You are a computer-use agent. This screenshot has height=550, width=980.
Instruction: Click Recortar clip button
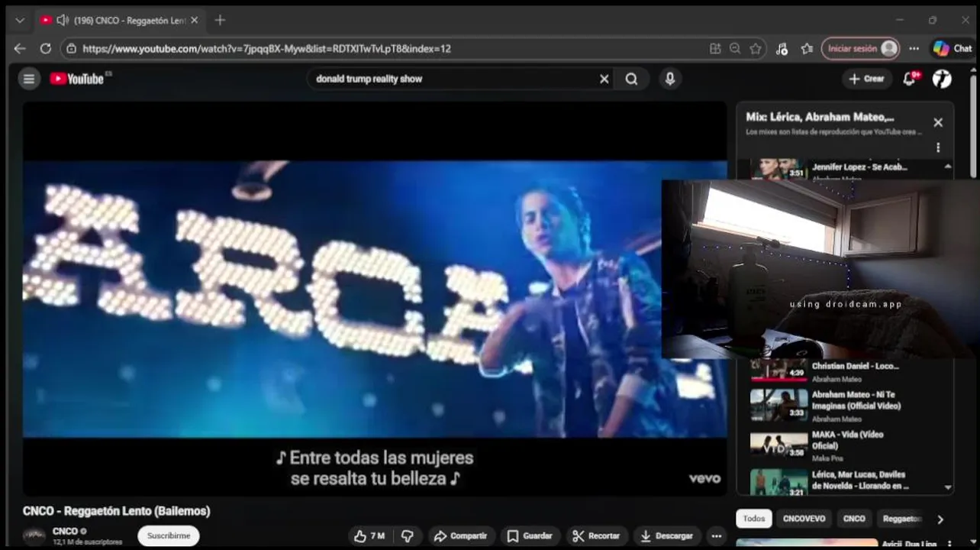click(x=596, y=535)
